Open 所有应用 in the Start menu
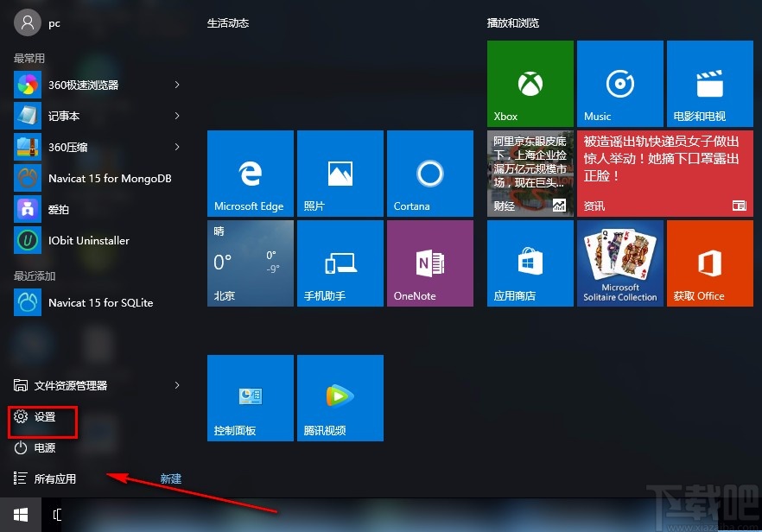The height and width of the screenshot is (532, 762). tap(54, 478)
